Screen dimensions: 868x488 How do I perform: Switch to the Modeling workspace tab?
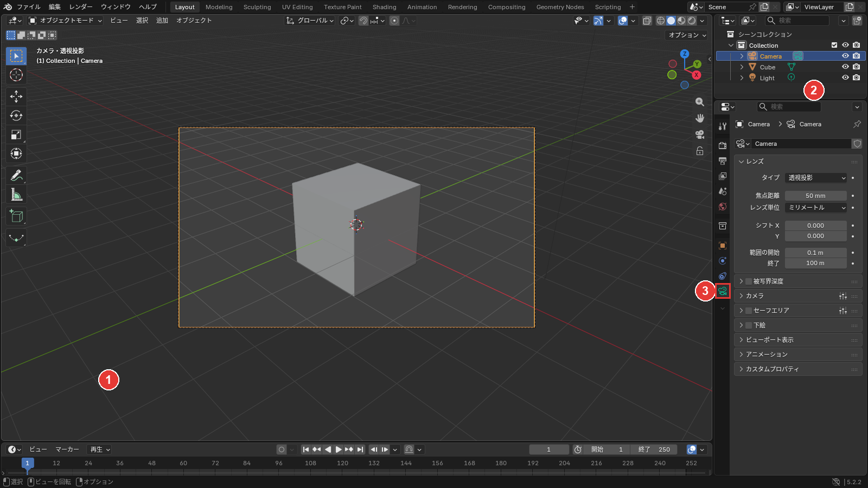(x=219, y=7)
